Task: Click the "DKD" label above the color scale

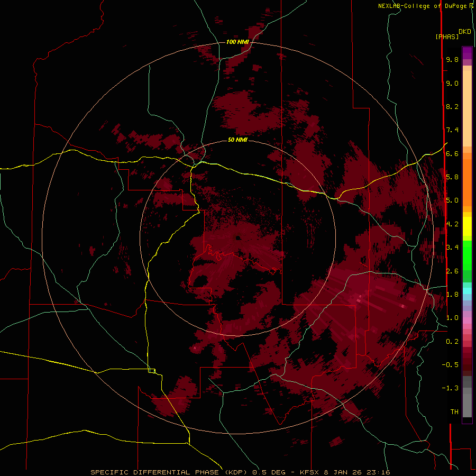Action: click(x=465, y=32)
